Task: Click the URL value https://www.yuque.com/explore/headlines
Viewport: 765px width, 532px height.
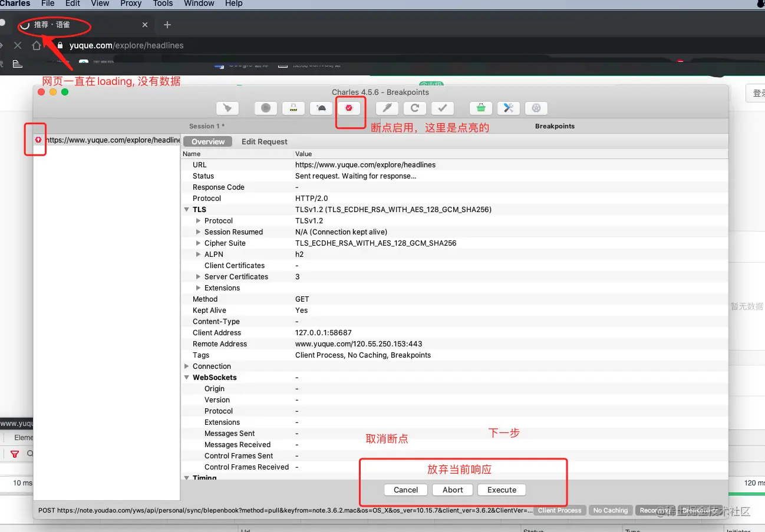Action: pyautogui.click(x=365, y=165)
